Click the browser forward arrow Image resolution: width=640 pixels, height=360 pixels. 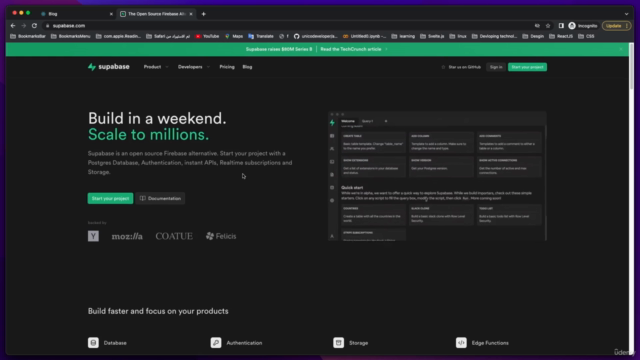[x=24, y=26]
